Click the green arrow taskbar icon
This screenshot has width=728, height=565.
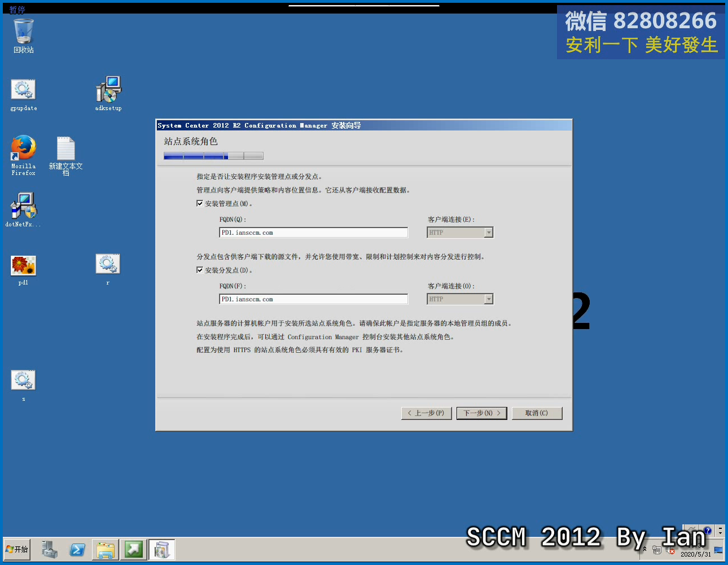tap(134, 549)
